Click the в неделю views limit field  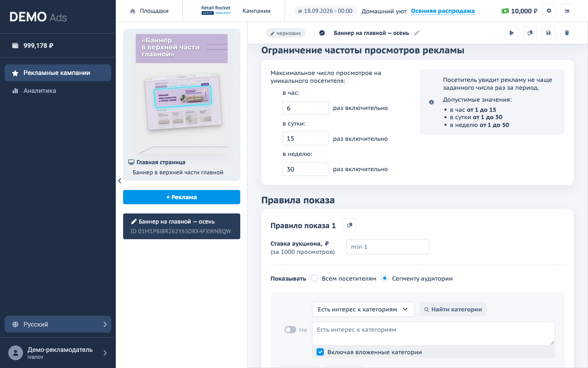click(305, 169)
